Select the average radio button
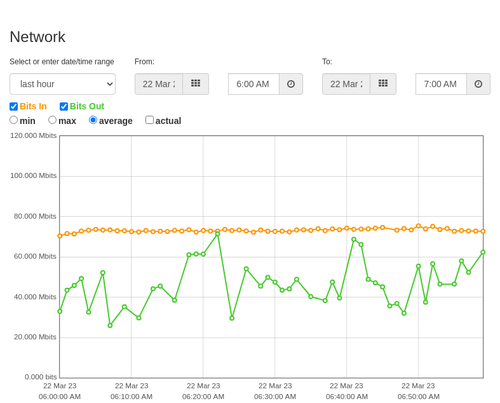This screenshot has width=500, height=403. click(93, 120)
